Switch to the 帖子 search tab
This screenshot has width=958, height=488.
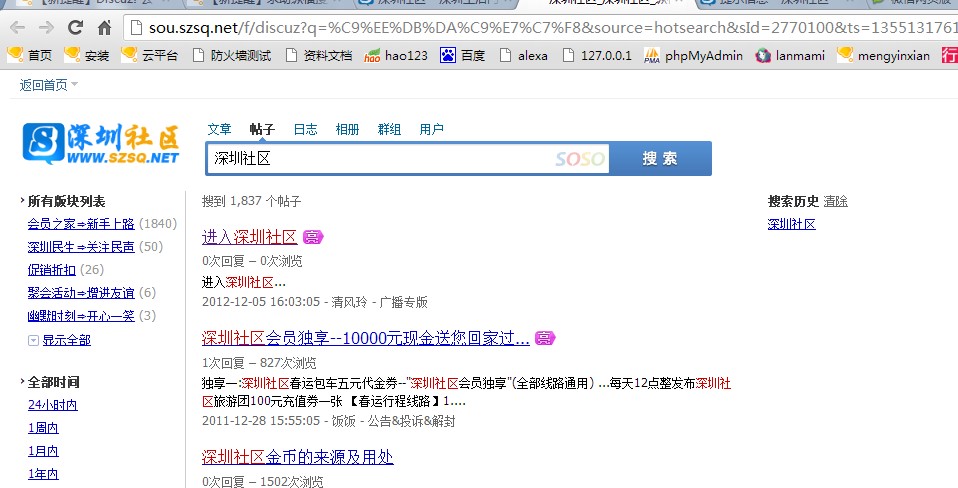pyautogui.click(x=262, y=129)
